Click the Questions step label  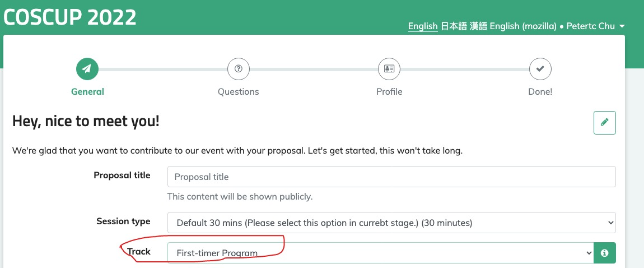238,91
